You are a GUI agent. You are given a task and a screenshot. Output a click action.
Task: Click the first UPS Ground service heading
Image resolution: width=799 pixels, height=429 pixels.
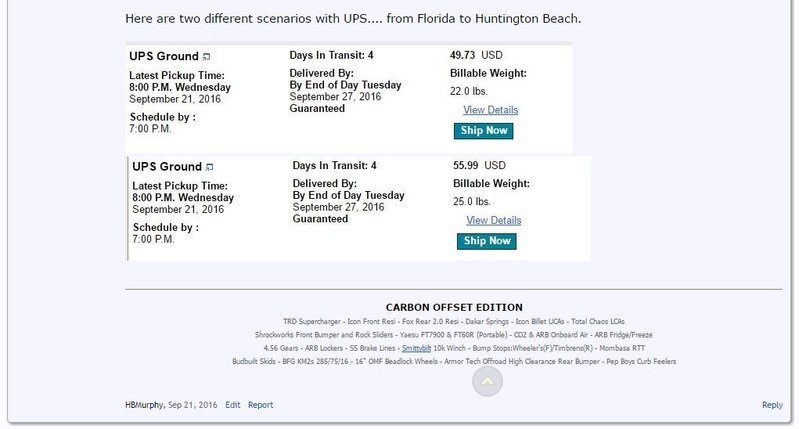[164, 57]
